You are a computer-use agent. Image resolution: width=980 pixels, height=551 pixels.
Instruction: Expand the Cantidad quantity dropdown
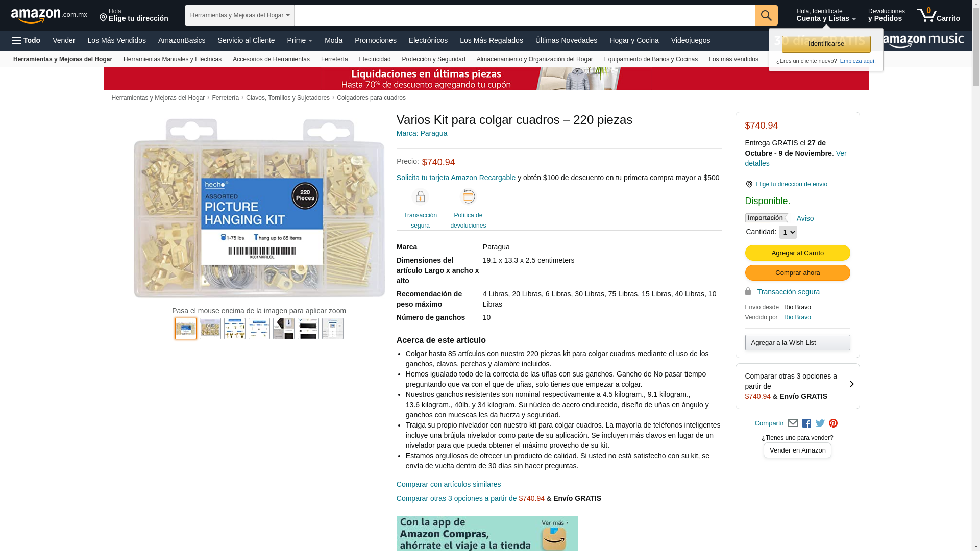(x=788, y=232)
